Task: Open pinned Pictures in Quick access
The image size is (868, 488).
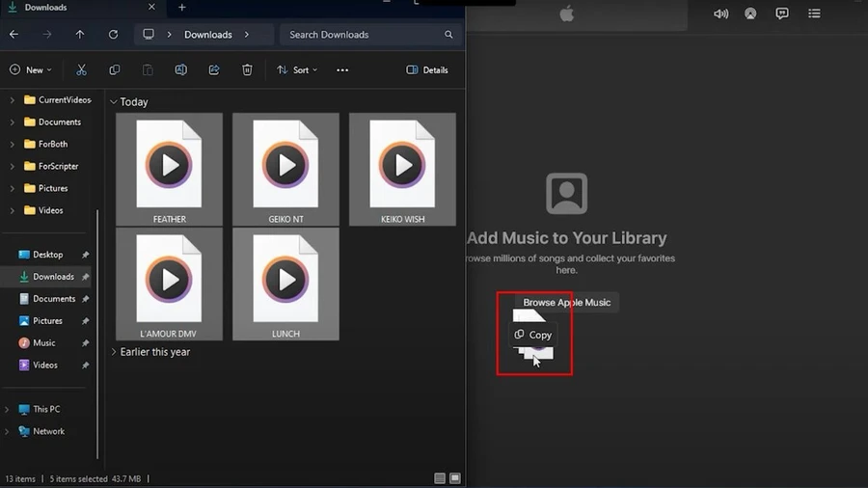Action: (47, 321)
